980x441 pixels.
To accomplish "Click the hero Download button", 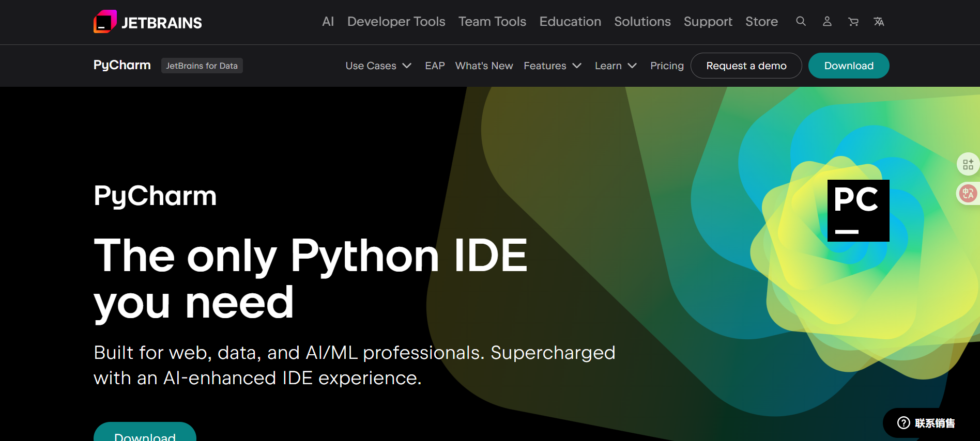I will (145, 432).
